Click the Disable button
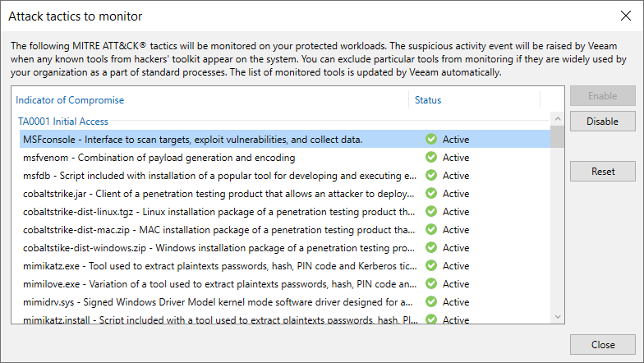644x363 pixels. coord(602,122)
